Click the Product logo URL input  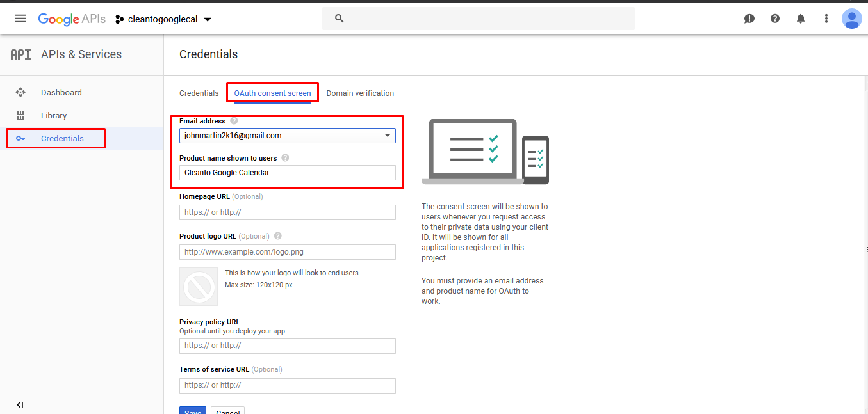click(x=288, y=252)
